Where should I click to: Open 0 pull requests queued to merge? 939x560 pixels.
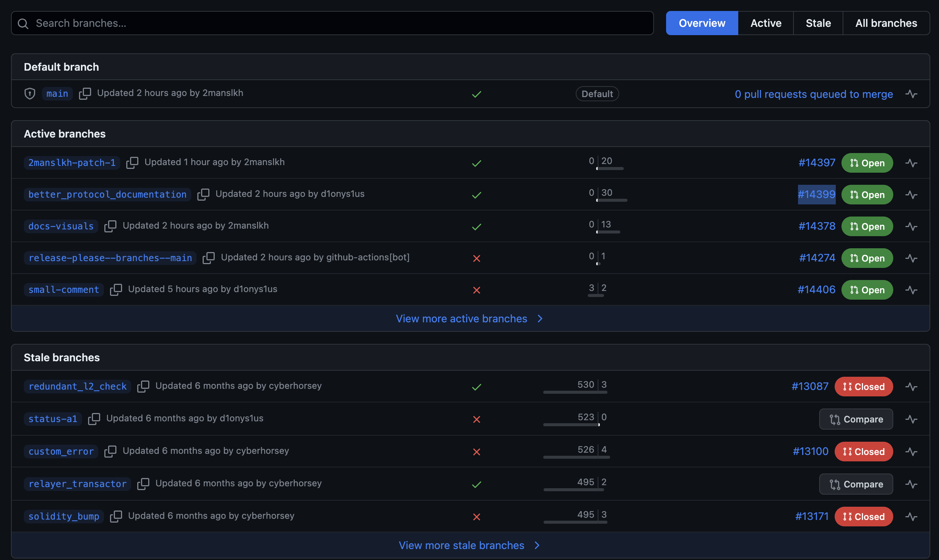pos(813,94)
